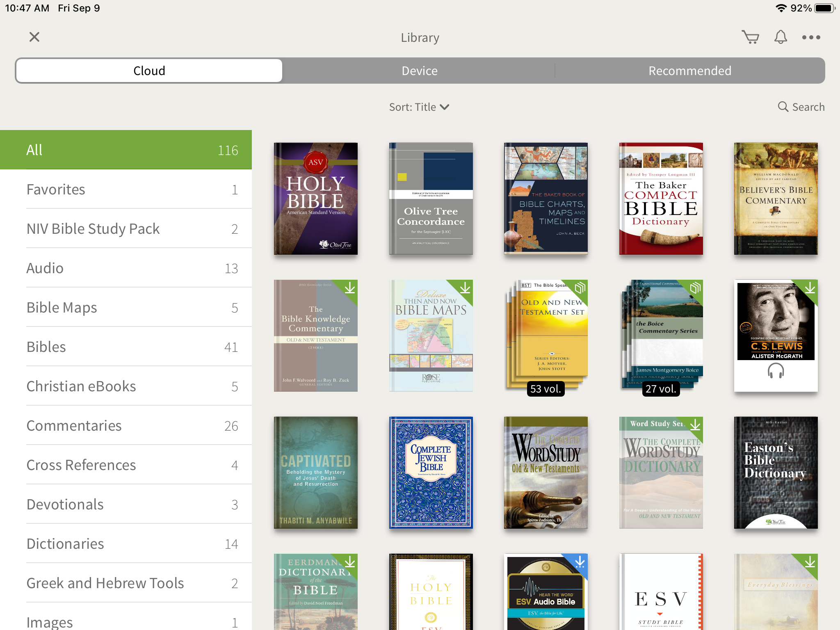Open Complete Jewish Bible
This screenshot has height=630, width=840.
tap(431, 472)
